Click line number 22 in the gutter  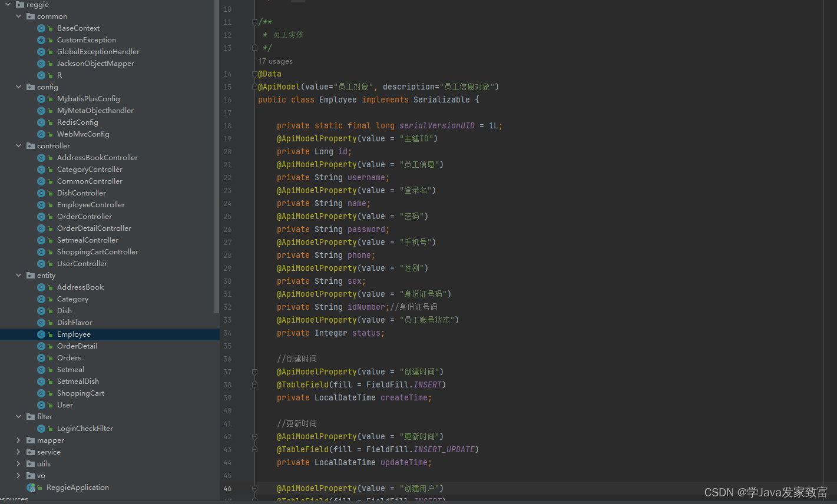[227, 178]
